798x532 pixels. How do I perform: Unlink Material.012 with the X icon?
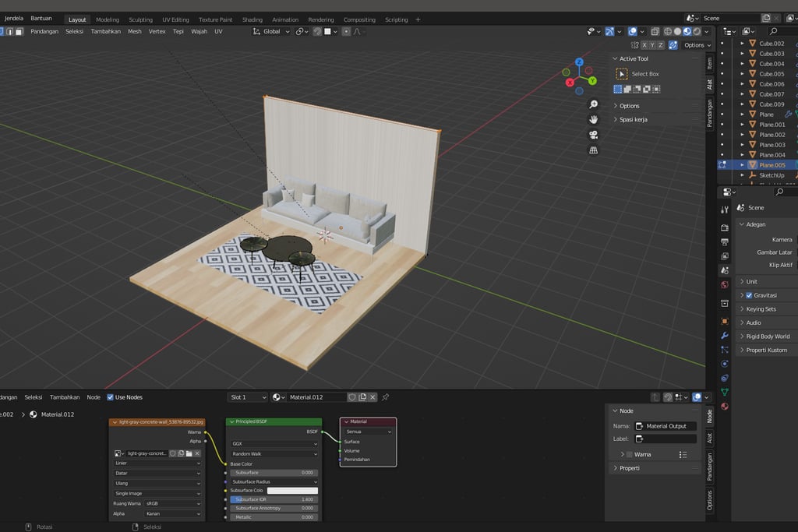coord(373,397)
